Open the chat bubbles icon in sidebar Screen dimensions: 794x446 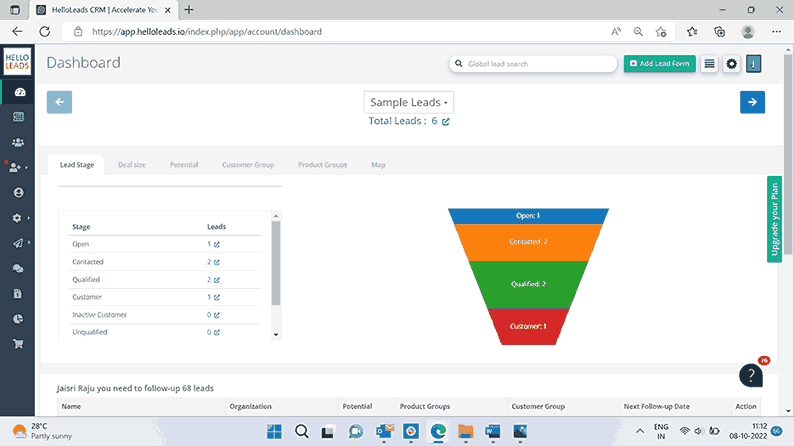click(x=17, y=269)
